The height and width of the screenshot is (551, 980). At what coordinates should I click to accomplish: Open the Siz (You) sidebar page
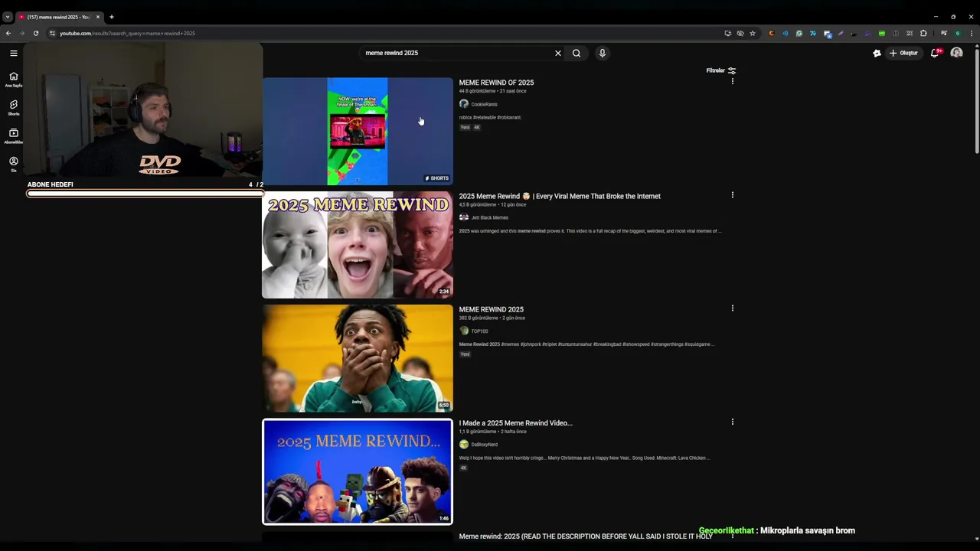coord(13,164)
